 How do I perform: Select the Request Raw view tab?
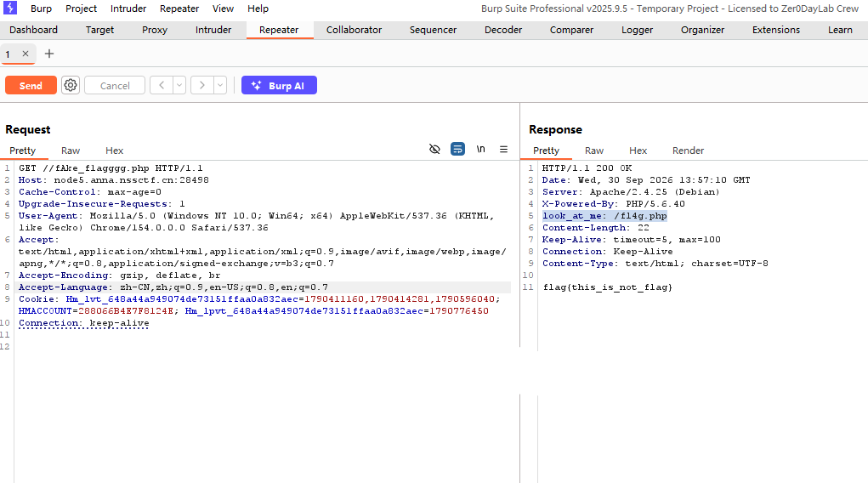point(71,151)
